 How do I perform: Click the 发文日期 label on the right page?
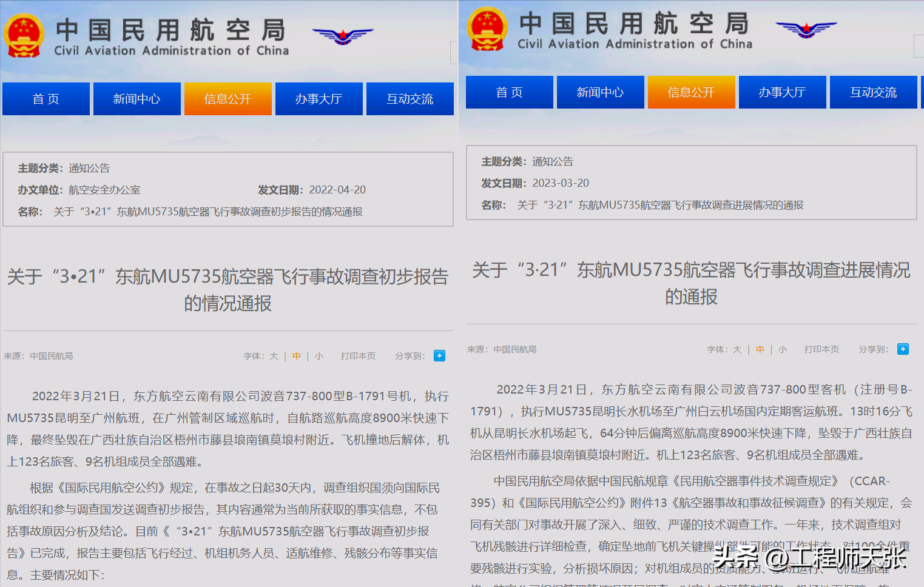coord(505,184)
